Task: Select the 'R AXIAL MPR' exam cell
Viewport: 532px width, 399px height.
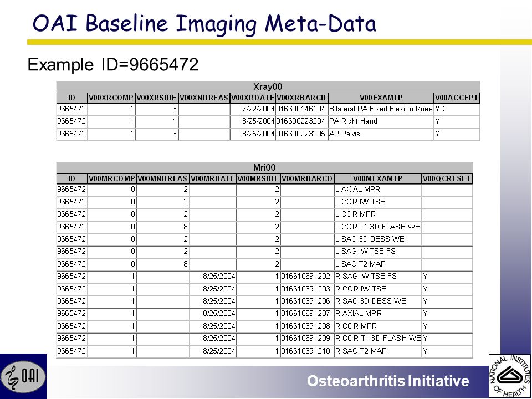Action: pos(378,314)
